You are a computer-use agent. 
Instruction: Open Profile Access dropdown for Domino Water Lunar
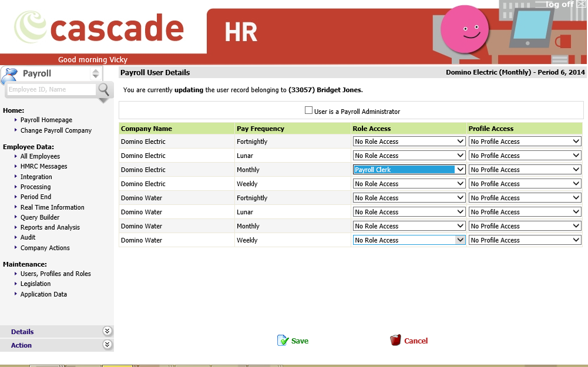pyautogui.click(x=525, y=212)
